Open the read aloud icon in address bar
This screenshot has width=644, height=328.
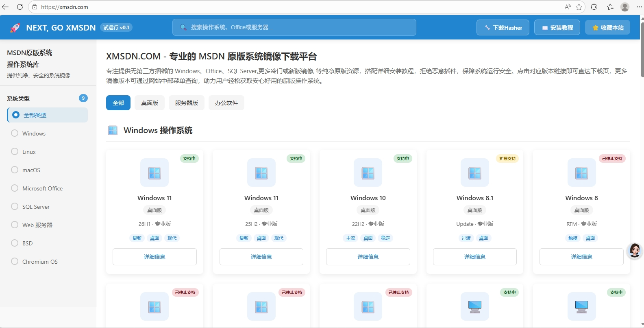coord(568,7)
